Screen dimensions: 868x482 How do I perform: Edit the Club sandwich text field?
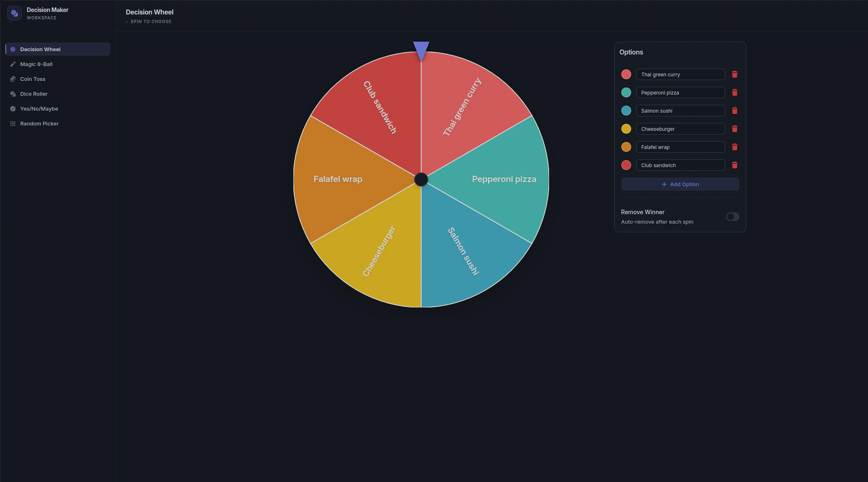(680, 165)
